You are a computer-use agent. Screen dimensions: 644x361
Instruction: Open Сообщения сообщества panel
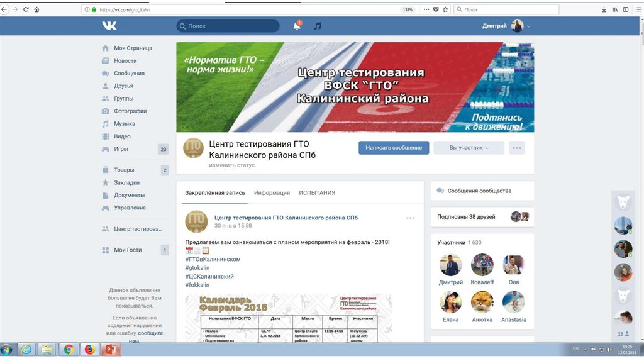(482, 191)
